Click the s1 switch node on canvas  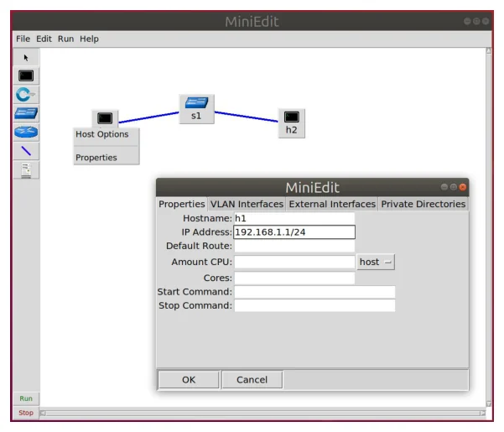point(196,109)
